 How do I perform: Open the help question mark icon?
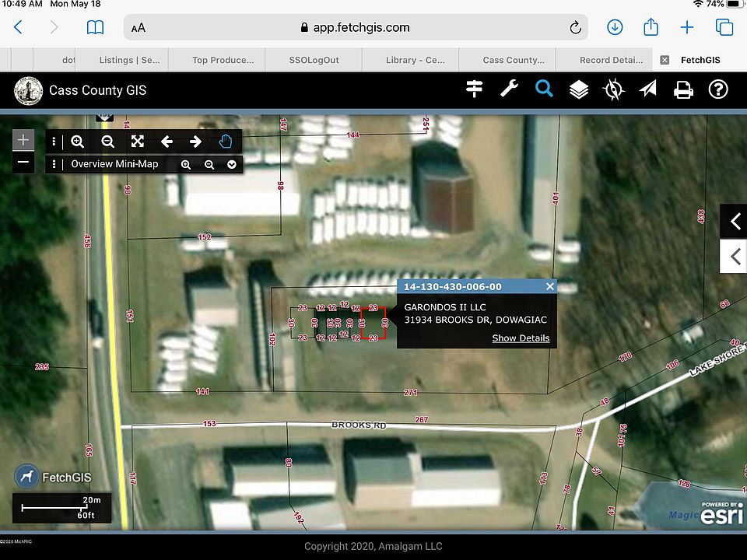[718, 89]
